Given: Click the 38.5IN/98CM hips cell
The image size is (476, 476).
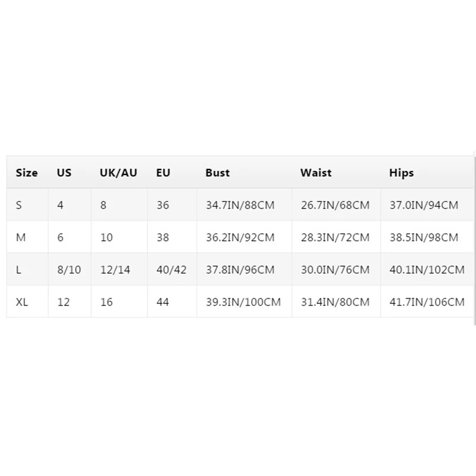Looking at the screenshot, I should [424, 237].
